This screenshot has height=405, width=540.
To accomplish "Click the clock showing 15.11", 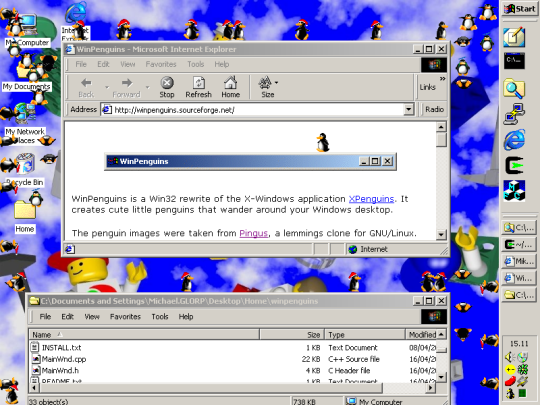I will coord(519,344).
